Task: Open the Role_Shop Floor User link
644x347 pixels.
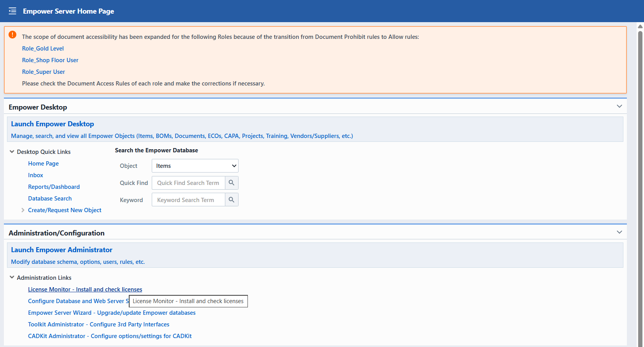Action: point(50,60)
